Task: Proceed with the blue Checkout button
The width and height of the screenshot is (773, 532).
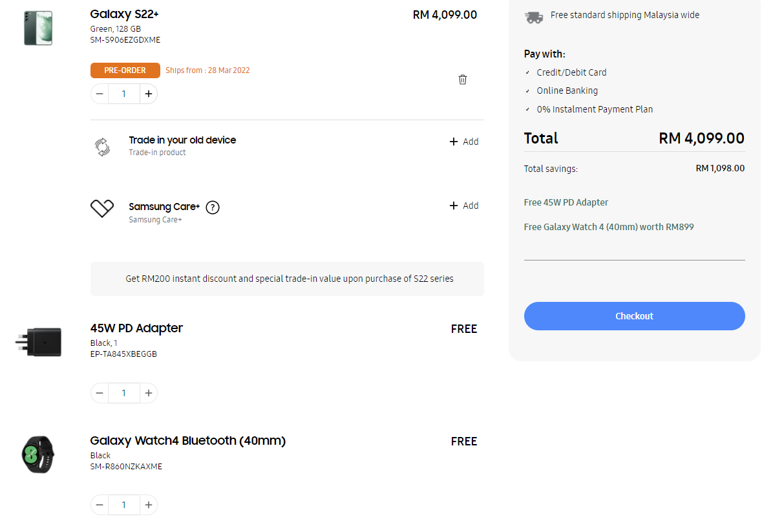Action: click(x=634, y=316)
